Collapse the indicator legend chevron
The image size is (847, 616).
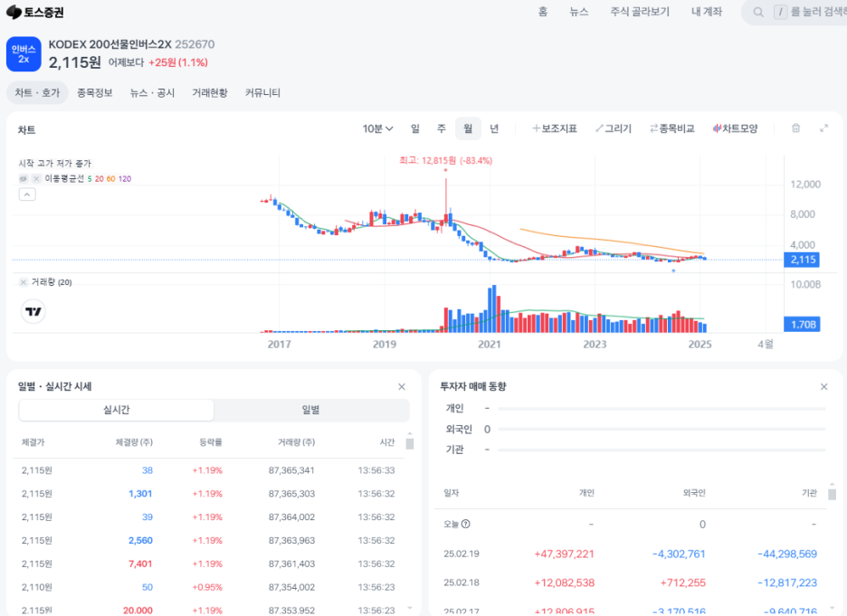(x=27, y=194)
